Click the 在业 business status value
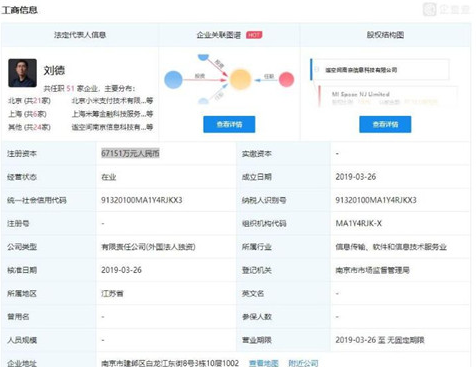 [x=109, y=177]
